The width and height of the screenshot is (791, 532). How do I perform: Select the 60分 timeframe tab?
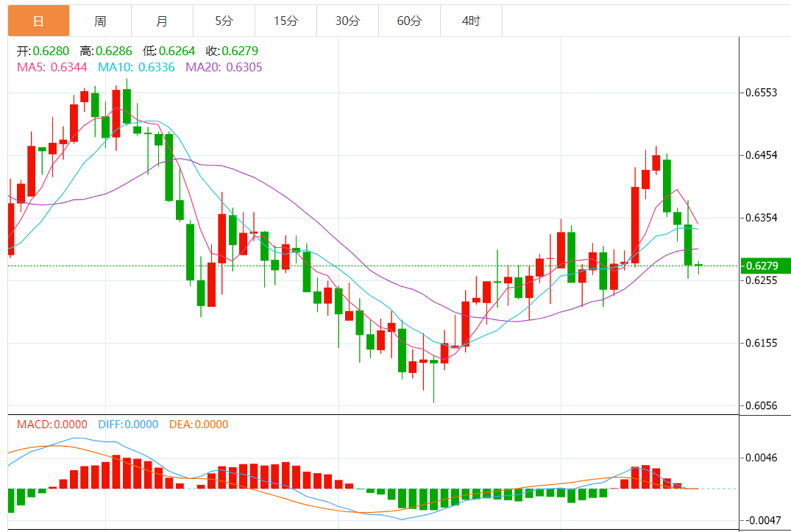pyautogui.click(x=409, y=21)
